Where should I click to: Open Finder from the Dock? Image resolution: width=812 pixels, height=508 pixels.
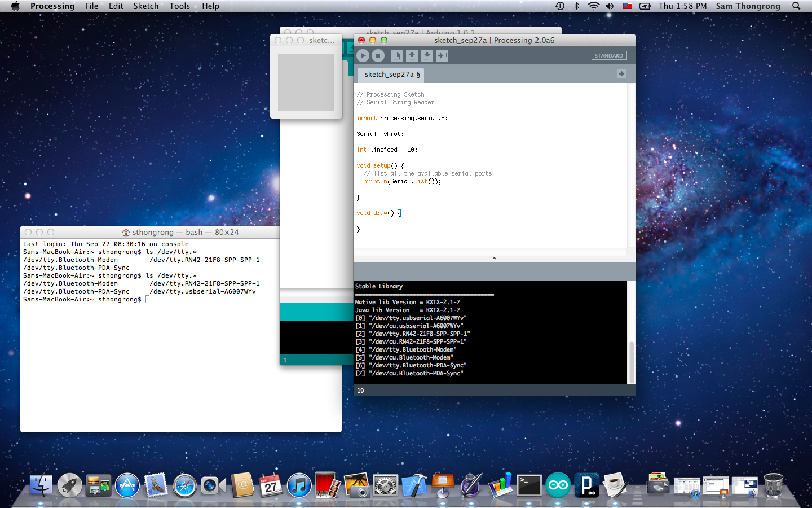[x=41, y=485]
